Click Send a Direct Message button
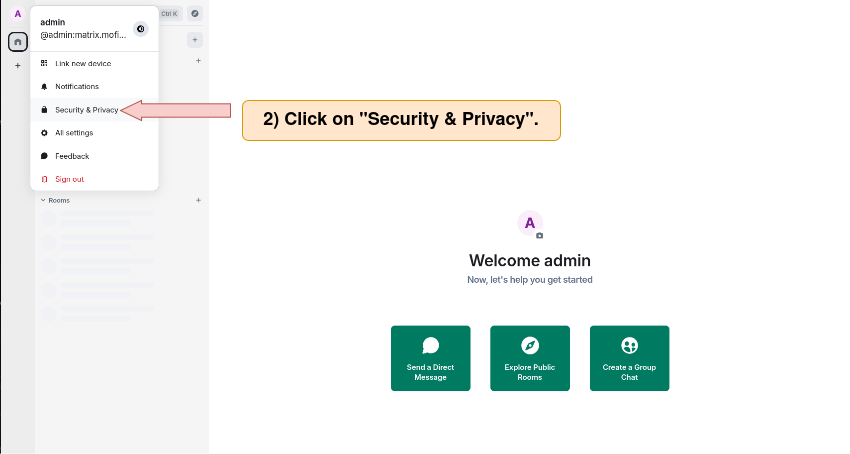850x454 pixels. pos(430,358)
